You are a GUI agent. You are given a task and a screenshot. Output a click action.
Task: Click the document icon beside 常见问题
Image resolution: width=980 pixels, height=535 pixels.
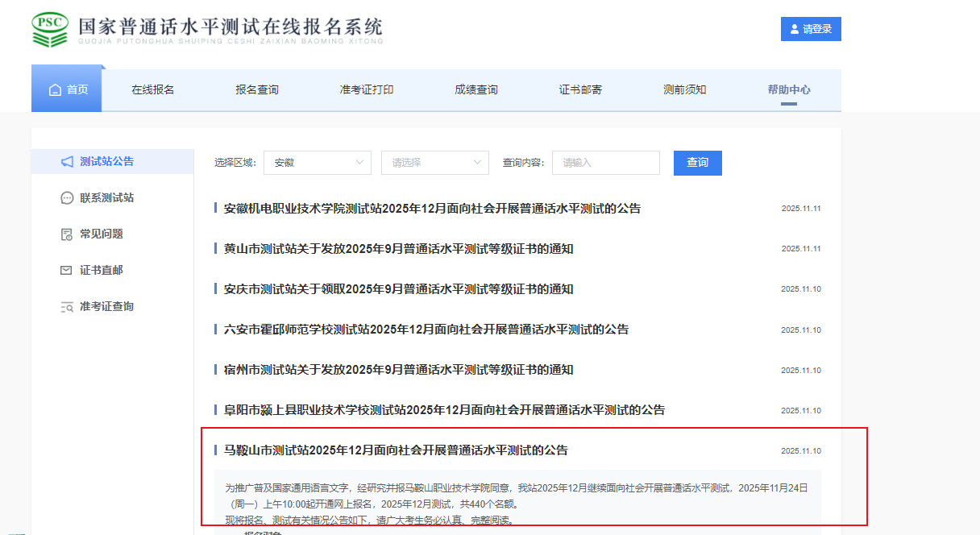tap(67, 234)
